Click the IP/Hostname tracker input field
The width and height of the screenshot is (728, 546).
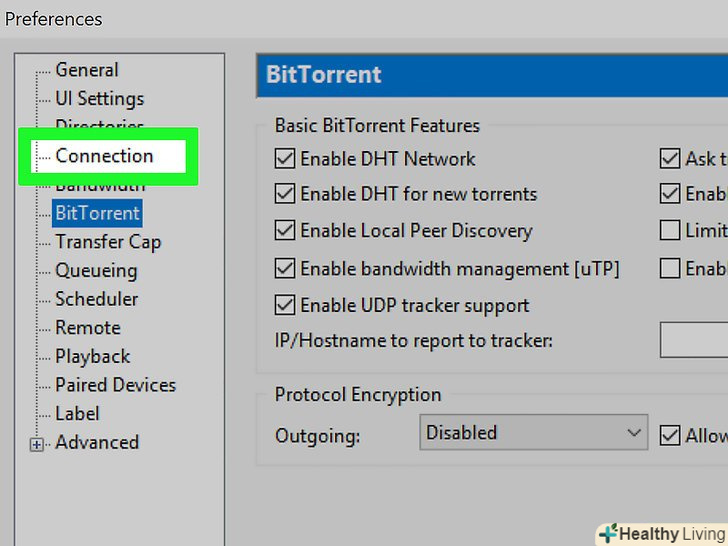coord(694,341)
